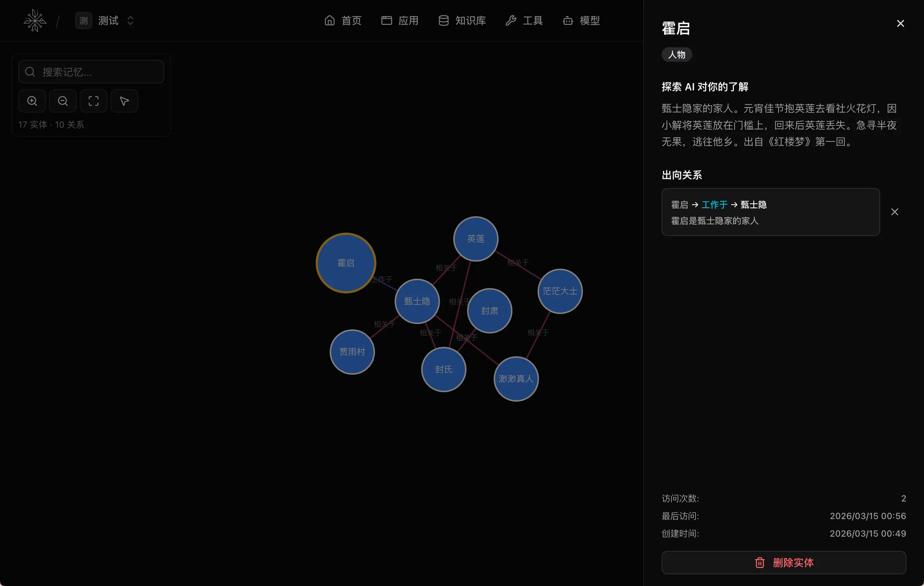Viewport: 924px width, 586px height.
Task: Navigate to the 模型 tab
Action: [x=581, y=21]
